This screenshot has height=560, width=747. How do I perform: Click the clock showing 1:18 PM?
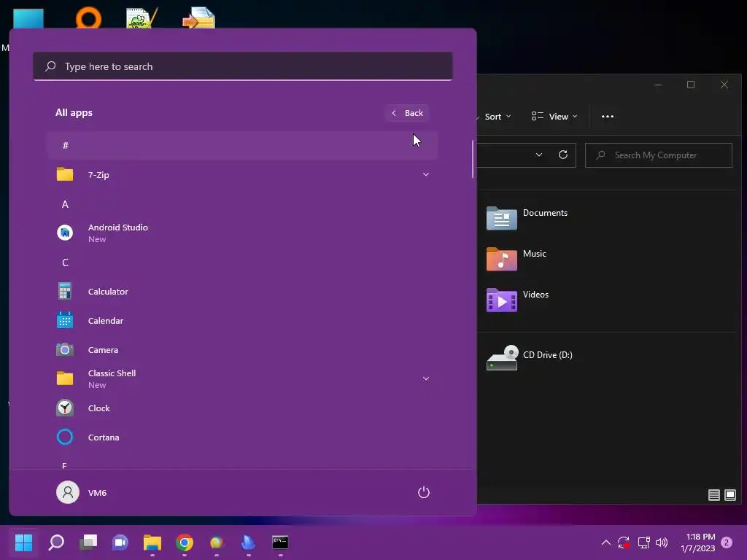(698, 542)
